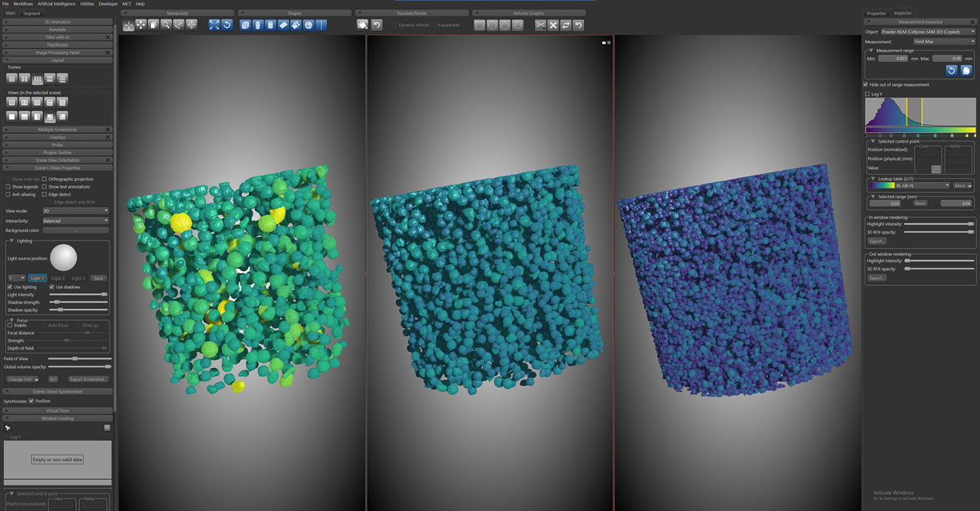Toggle Anti-aliasing checkbox

point(8,194)
